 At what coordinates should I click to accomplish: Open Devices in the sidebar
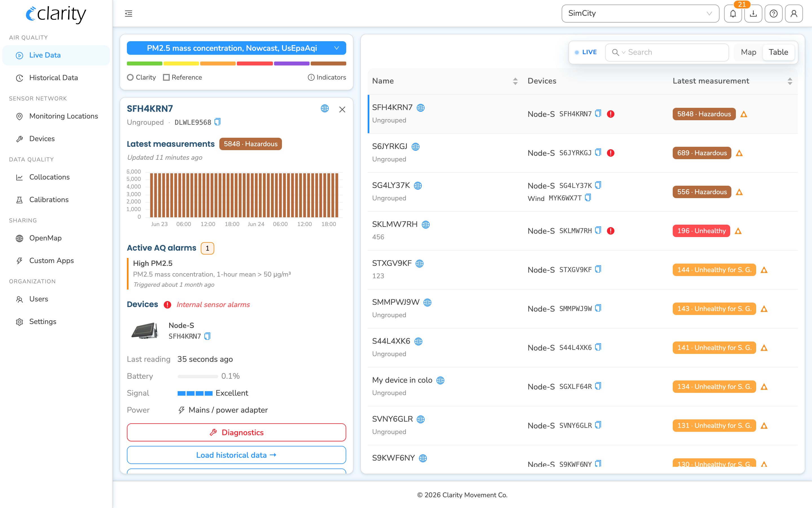coord(56,138)
